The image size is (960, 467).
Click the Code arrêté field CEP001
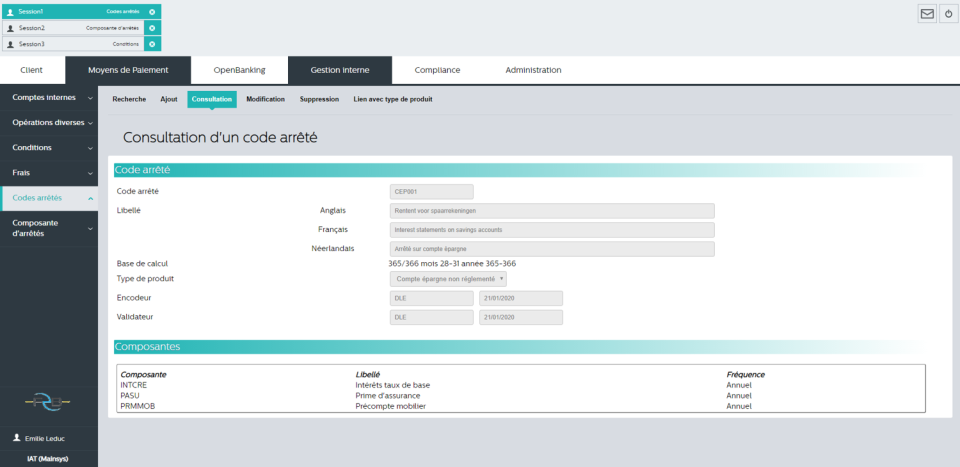pos(431,191)
